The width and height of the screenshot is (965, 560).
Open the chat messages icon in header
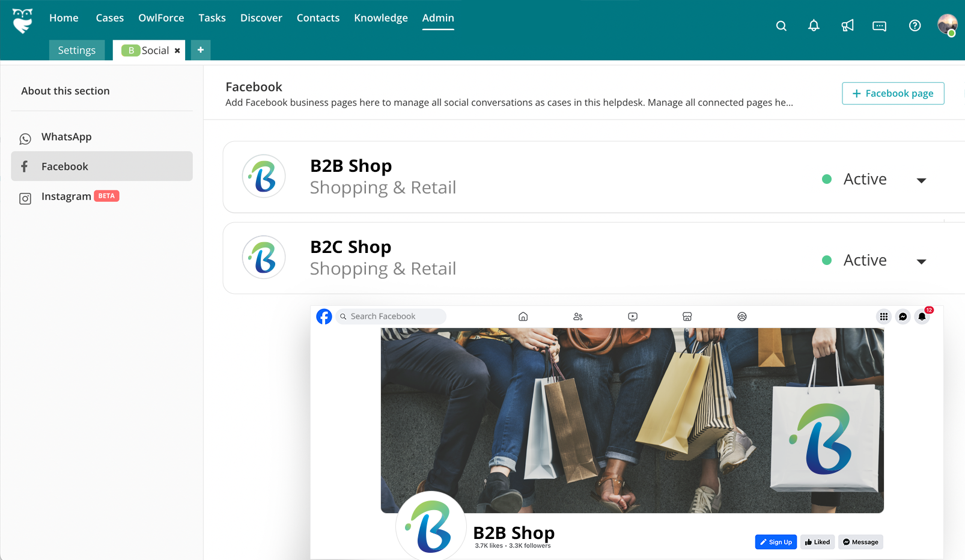pyautogui.click(x=879, y=26)
